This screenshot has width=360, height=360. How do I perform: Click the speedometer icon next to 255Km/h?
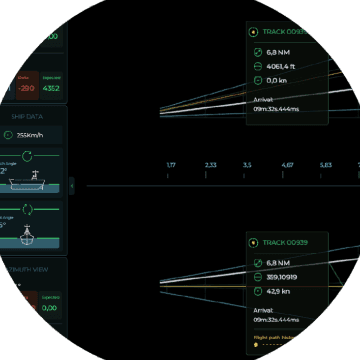click(8, 135)
